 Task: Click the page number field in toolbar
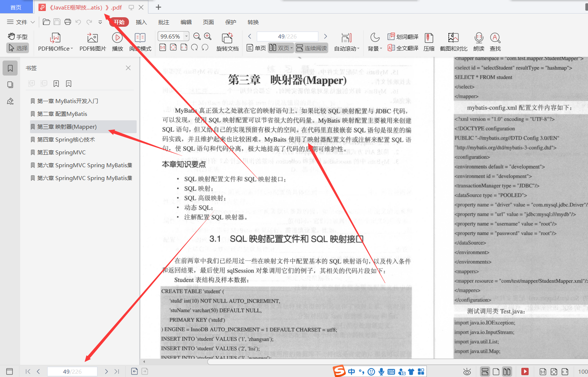[x=287, y=36]
